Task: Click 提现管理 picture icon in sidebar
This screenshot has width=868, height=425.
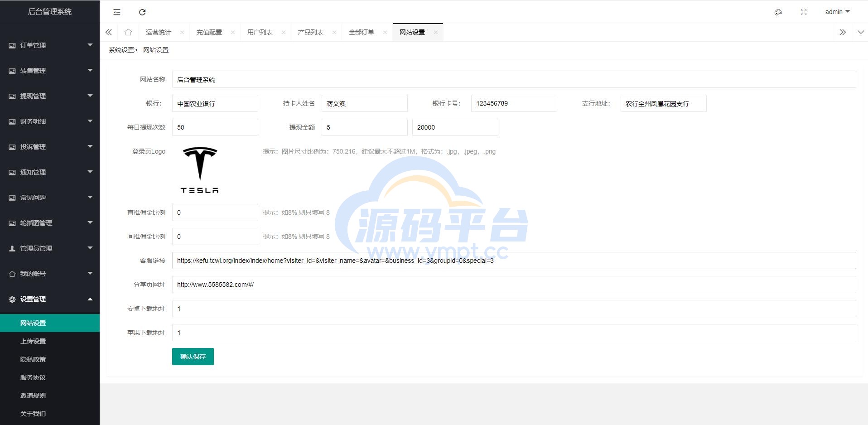Action: (12, 96)
